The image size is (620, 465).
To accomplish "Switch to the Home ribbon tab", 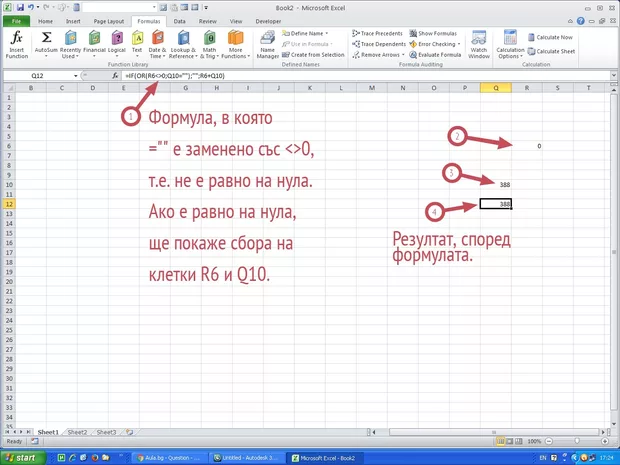I will [45, 21].
